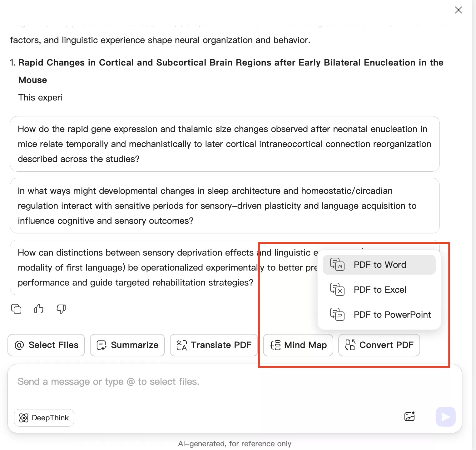Open the Select Files picker

tap(46, 345)
